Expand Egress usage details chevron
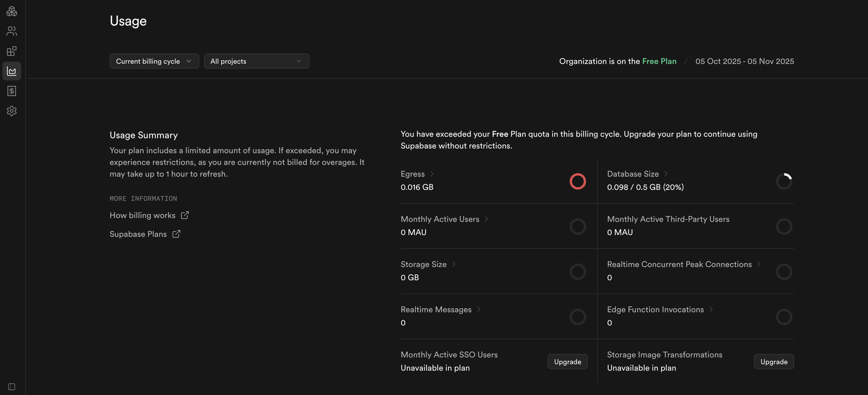 click(x=432, y=174)
